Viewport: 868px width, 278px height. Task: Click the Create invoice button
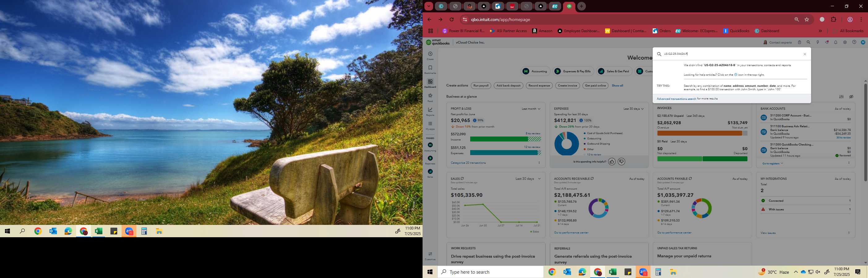pos(567,86)
